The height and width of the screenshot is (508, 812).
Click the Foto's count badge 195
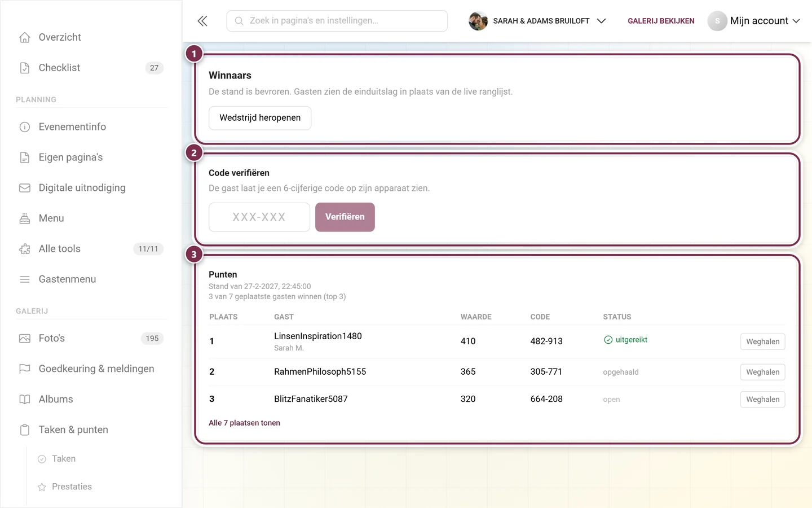(x=152, y=339)
